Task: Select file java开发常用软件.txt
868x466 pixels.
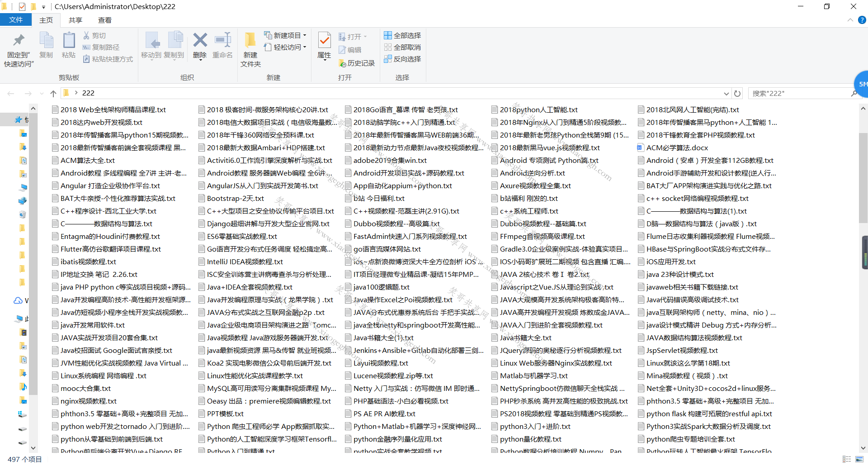Action: 89,325
